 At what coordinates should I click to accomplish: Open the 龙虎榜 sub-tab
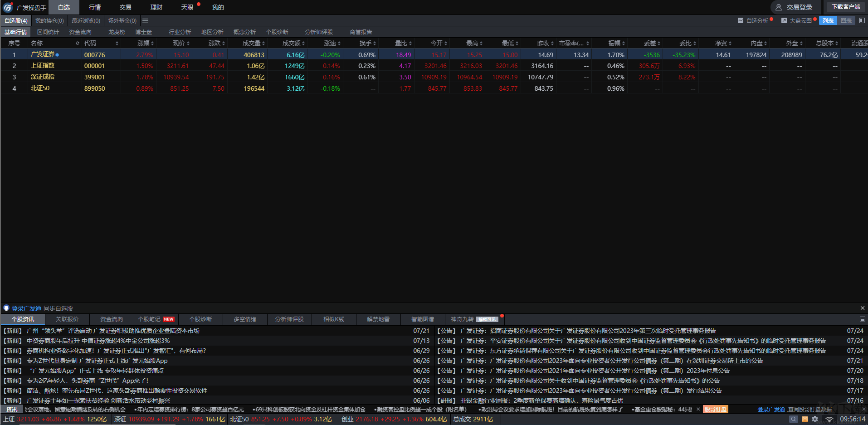(x=117, y=32)
